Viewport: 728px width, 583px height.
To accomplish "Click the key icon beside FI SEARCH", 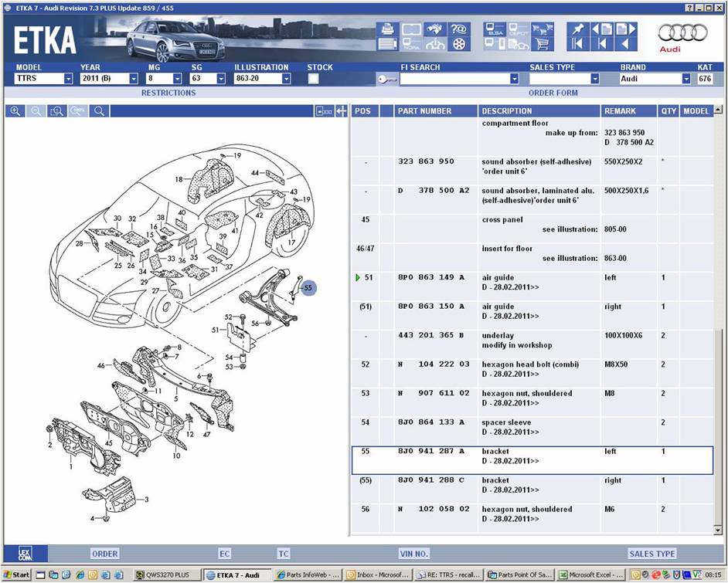I will pyautogui.click(x=387, y=80).
